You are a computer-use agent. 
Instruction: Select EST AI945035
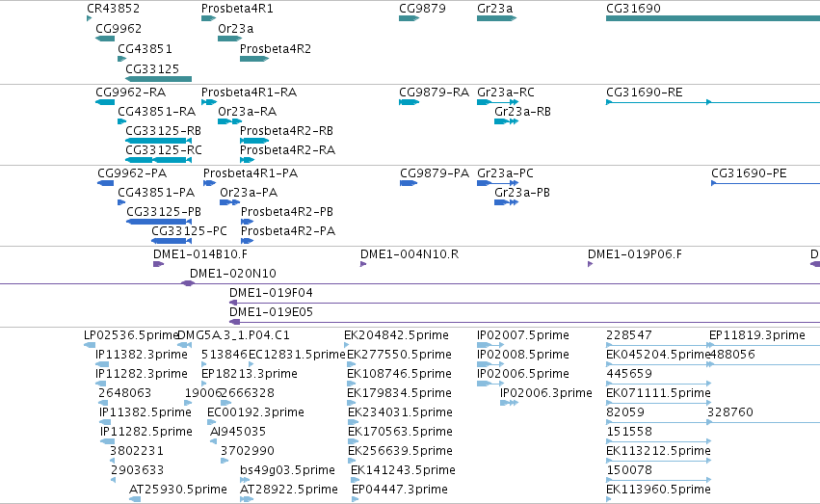[213, 441]
